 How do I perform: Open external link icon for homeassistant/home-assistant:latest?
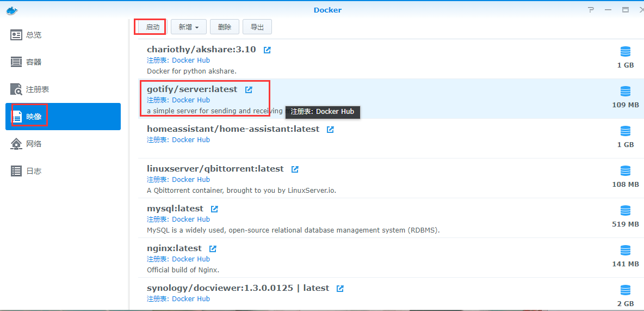pos(330,129)
